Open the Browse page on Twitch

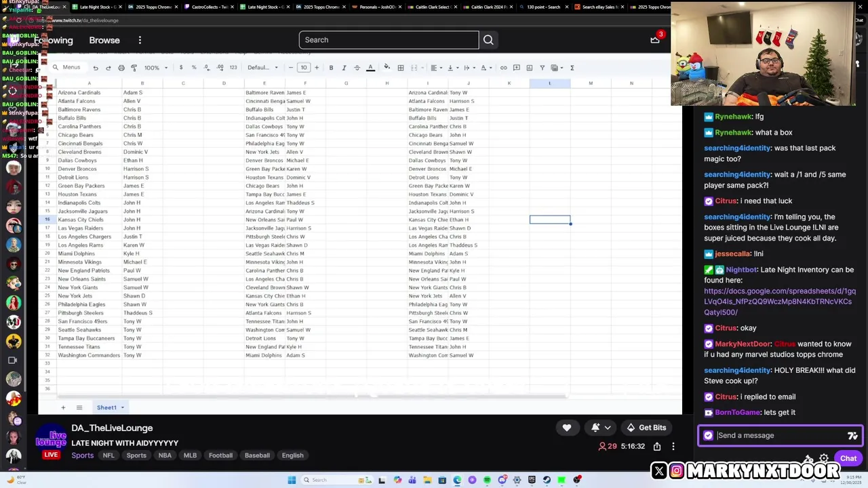(x=104, y=40)
